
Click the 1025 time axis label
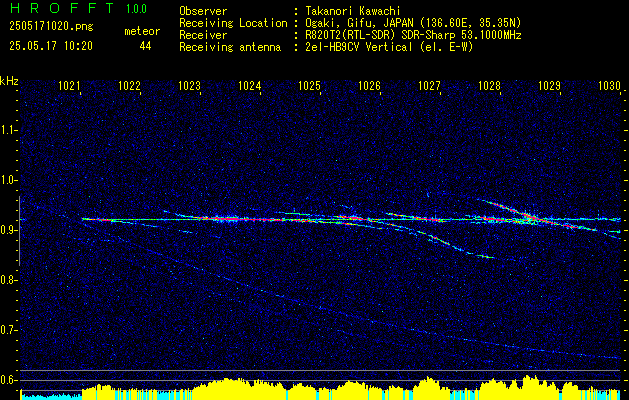(310, 85)
